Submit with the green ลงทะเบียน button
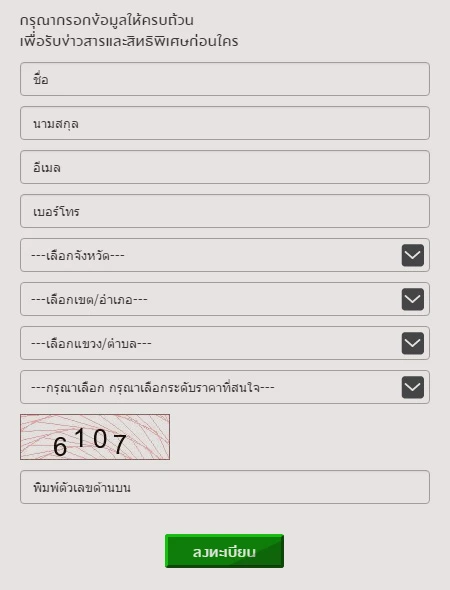This screenshot has height=590, width=450. point(224,551)
